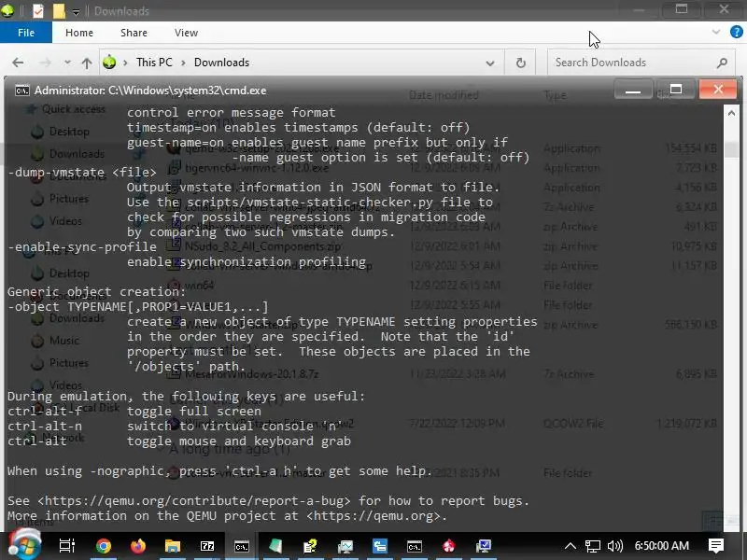Click the cmd.exe title bar icon
Screen dimensions: 747x560
pos(21,91)
